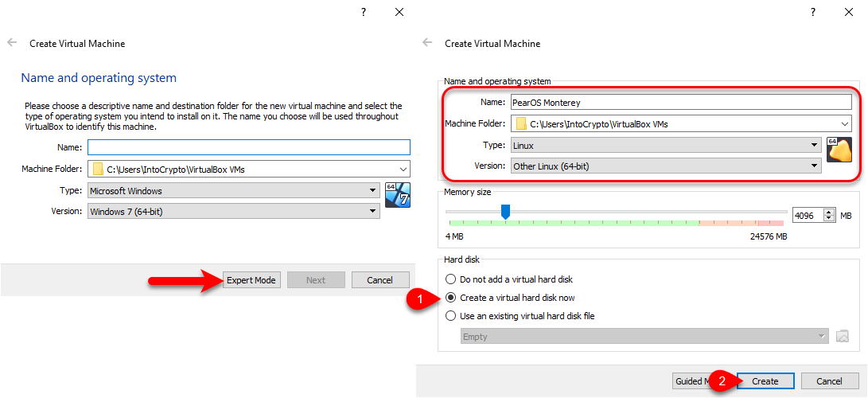Click the back arrow in left Create Virtual Machine dialog
This screenshot has width=868, height=398.
point(12,43)
